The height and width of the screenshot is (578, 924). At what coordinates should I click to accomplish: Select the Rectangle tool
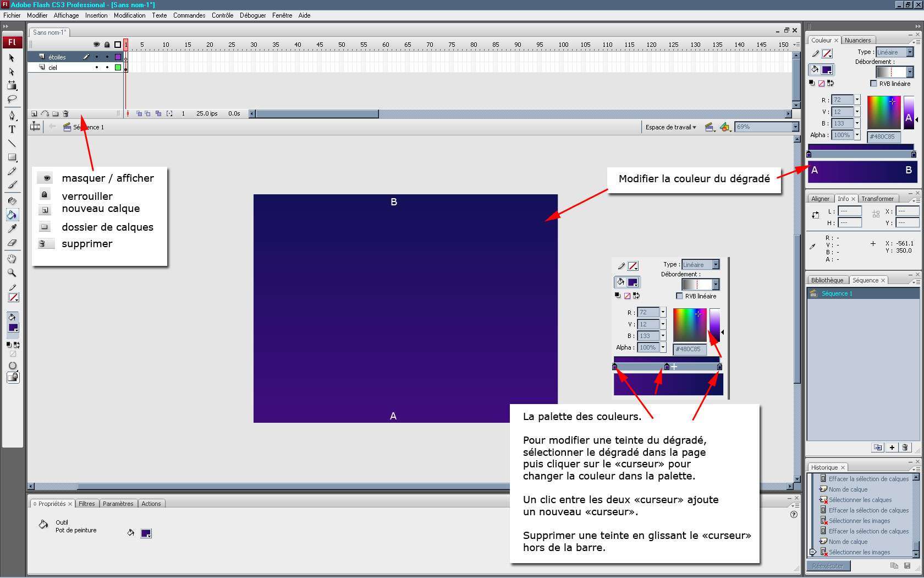coord(12,157)
